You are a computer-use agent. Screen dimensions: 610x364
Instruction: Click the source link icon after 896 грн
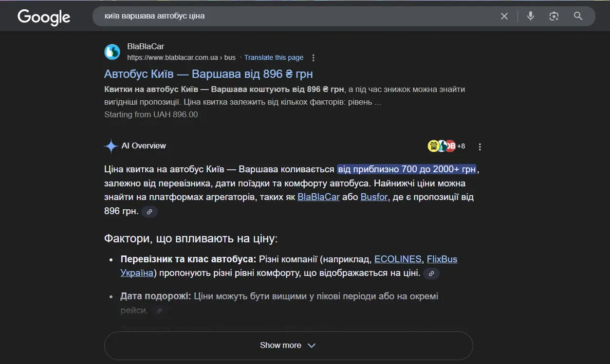[149, 212]
